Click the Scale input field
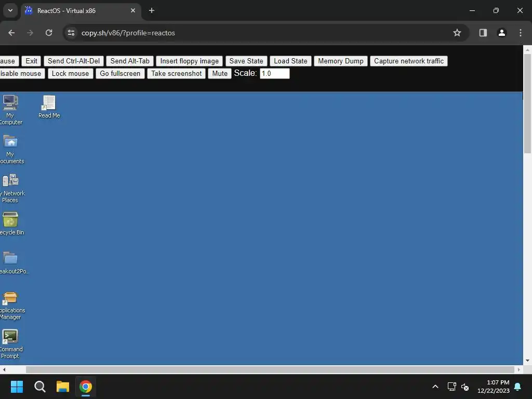Image resolution: width=532 pixels, height=399 pixels. (x=275, y=74)
